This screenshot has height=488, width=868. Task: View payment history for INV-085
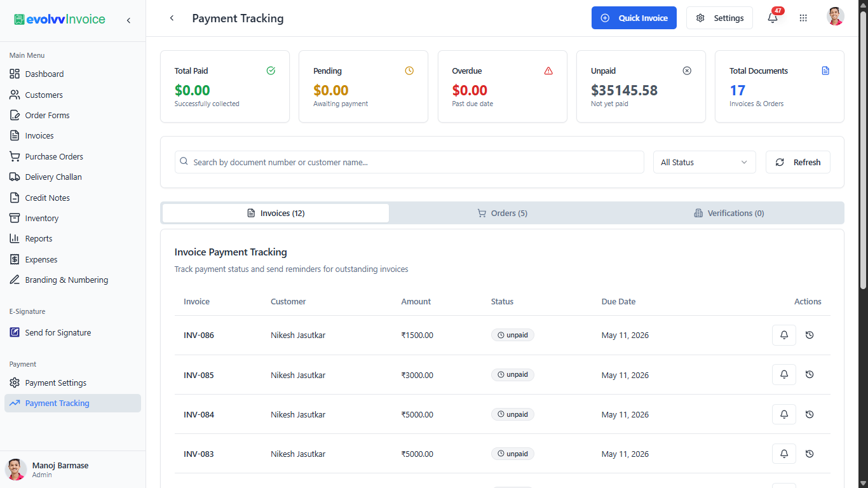810,374
